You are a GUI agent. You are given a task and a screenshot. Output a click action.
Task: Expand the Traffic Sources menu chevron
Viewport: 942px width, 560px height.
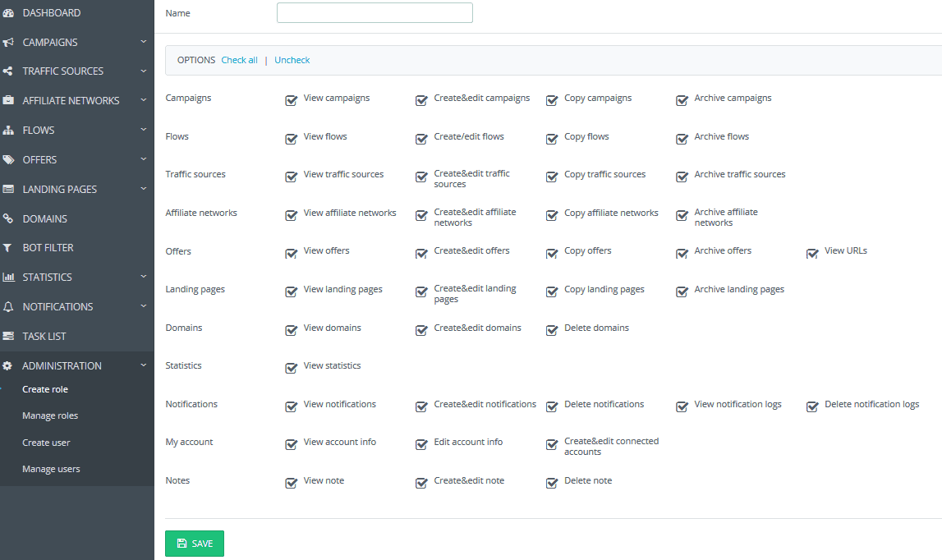click(x=144, y=71)
